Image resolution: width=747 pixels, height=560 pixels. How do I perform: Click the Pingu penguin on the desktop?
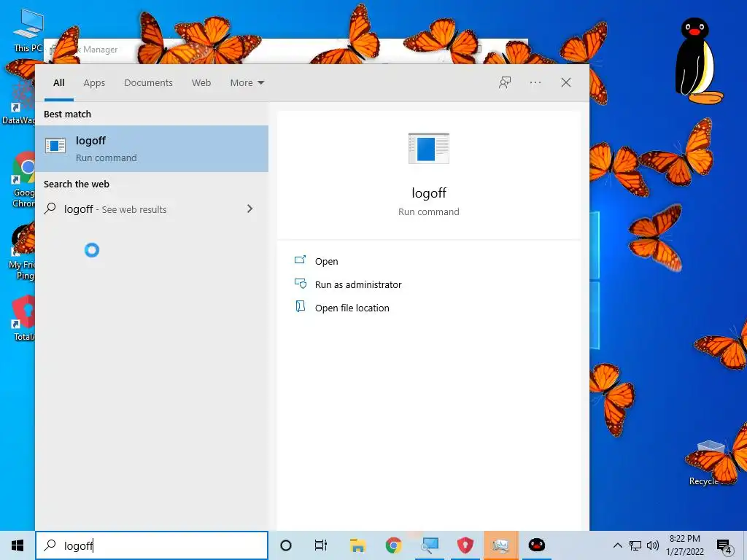[x=697, y=61]
